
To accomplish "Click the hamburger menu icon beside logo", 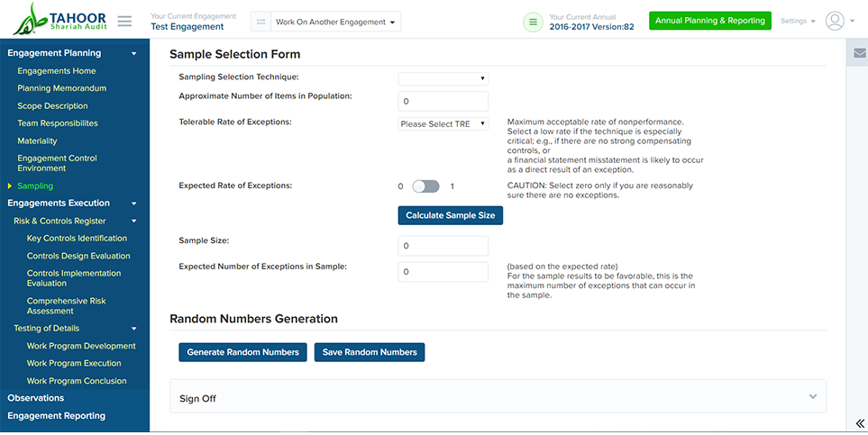I will pyautogui.click(x=124, y=21).
